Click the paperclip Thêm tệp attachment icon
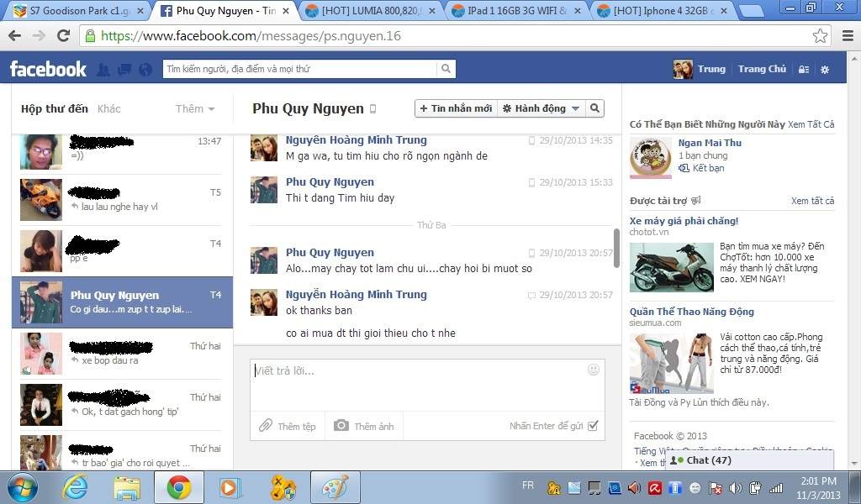The image size is (861, 504). click(x=266, y=426)
